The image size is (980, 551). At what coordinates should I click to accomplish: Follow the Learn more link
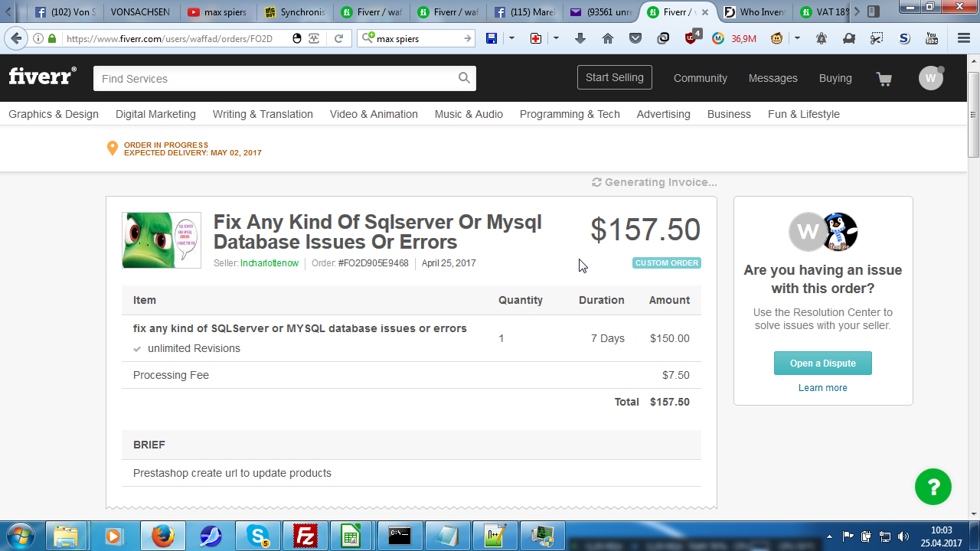tap(823, 388)
